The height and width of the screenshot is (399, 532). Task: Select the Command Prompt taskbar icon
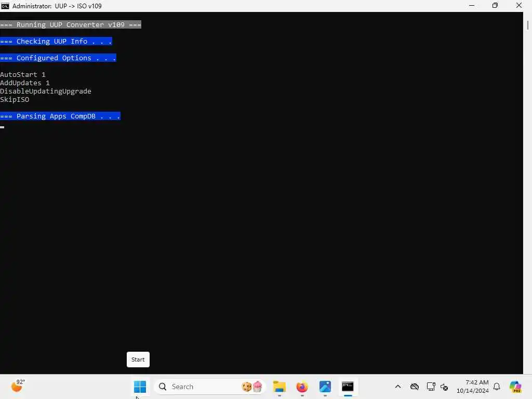pos(348,387)
